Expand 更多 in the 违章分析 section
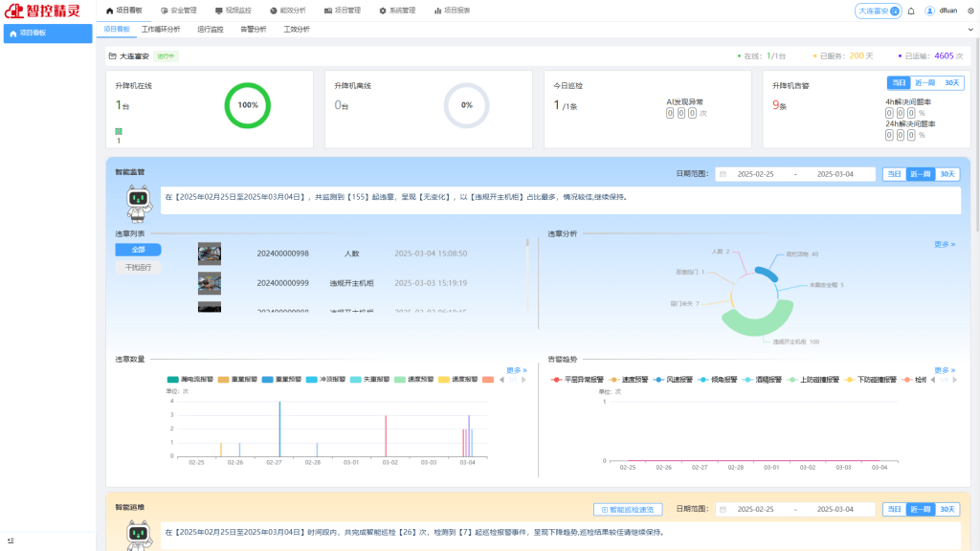The height and width of the screenshot is (551, 980). [944, 245]
